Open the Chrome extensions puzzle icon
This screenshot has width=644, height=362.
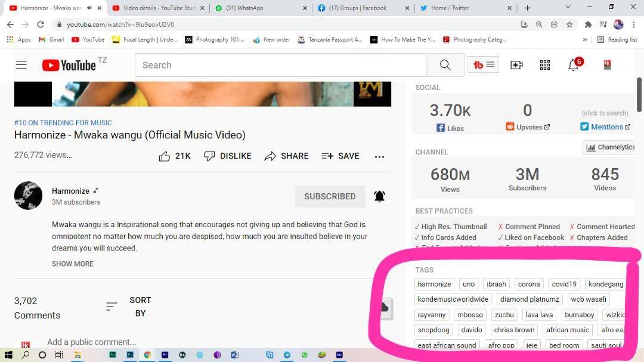pyautogui.click(x=588, y=24)
